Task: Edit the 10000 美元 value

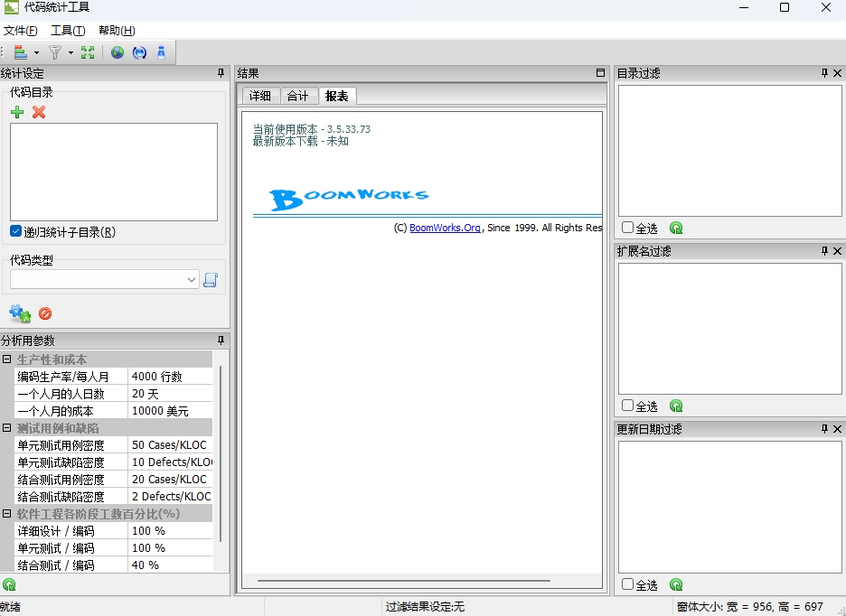Action: coord(170,411)
